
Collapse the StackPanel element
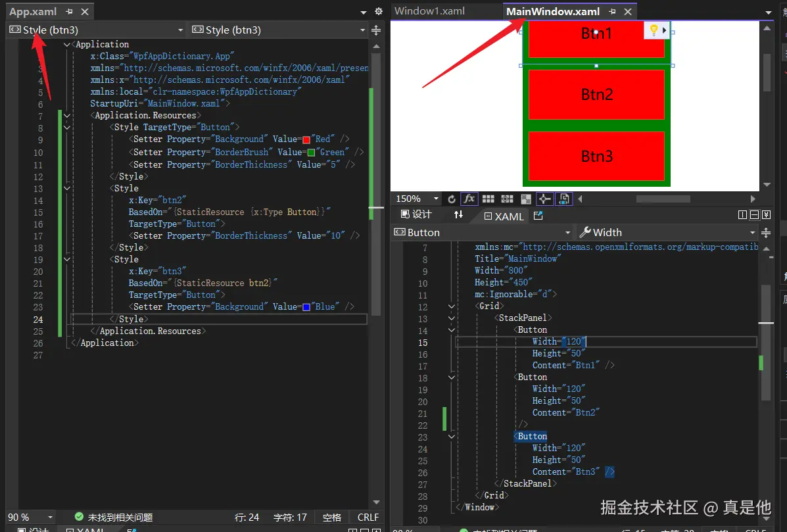pos(451,318)
